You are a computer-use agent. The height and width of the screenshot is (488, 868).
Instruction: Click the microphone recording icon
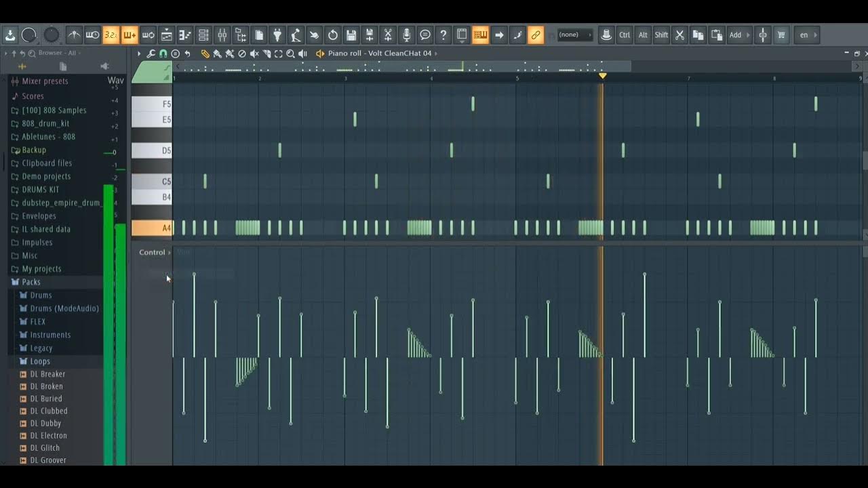click(407, 35)
